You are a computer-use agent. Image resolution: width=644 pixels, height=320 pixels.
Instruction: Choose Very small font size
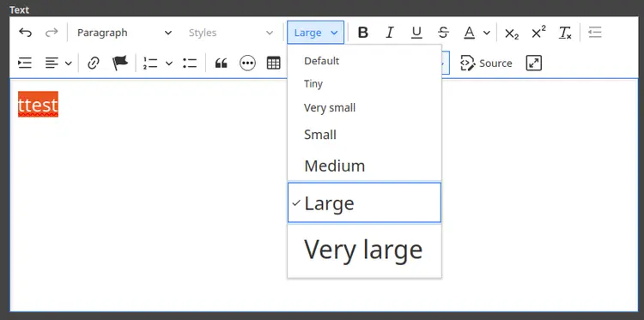[364, 108]
